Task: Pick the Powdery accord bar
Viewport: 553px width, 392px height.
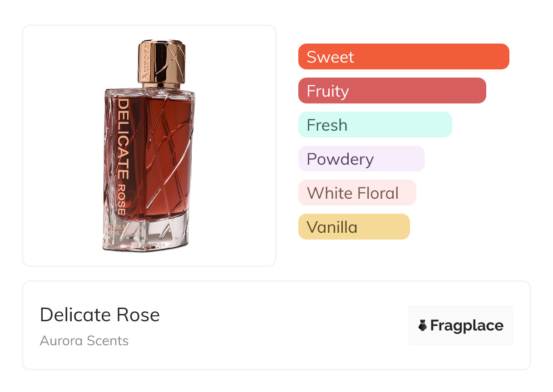Action: tap(361, 159)
